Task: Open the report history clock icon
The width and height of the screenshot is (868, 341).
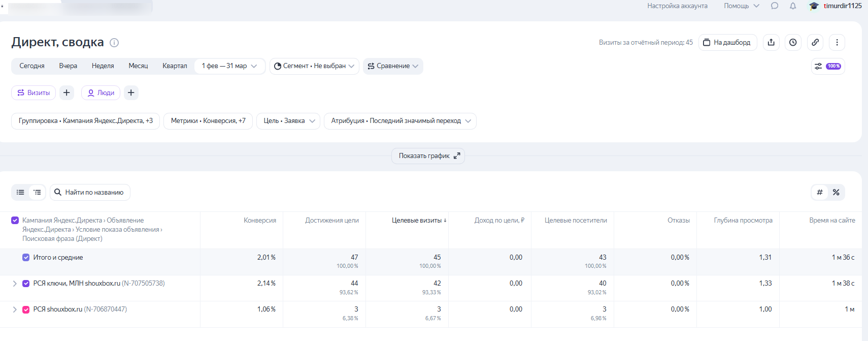Action: (793, 43)
